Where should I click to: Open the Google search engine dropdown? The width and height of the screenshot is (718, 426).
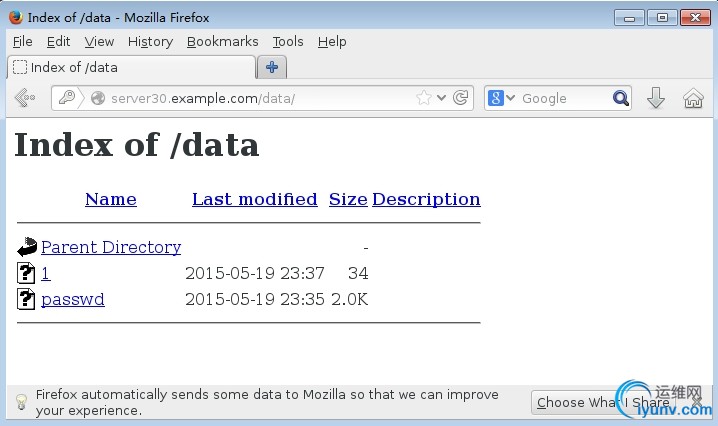point(502,98)
